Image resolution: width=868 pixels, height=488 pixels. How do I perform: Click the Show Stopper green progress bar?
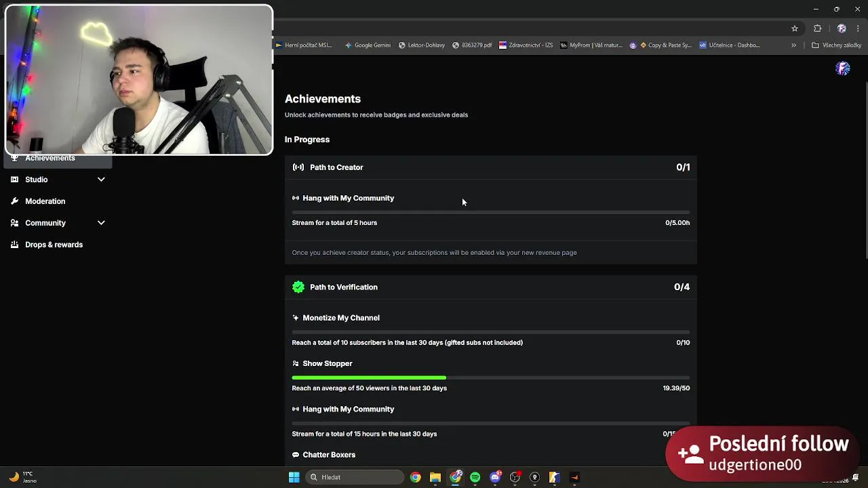click(x=369, y=378)
